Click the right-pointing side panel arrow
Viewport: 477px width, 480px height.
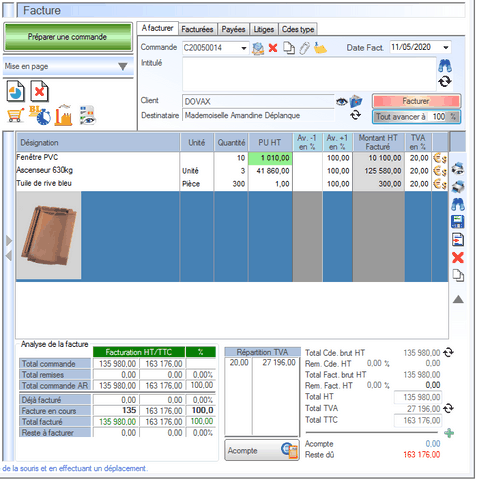tap(9, 241)
